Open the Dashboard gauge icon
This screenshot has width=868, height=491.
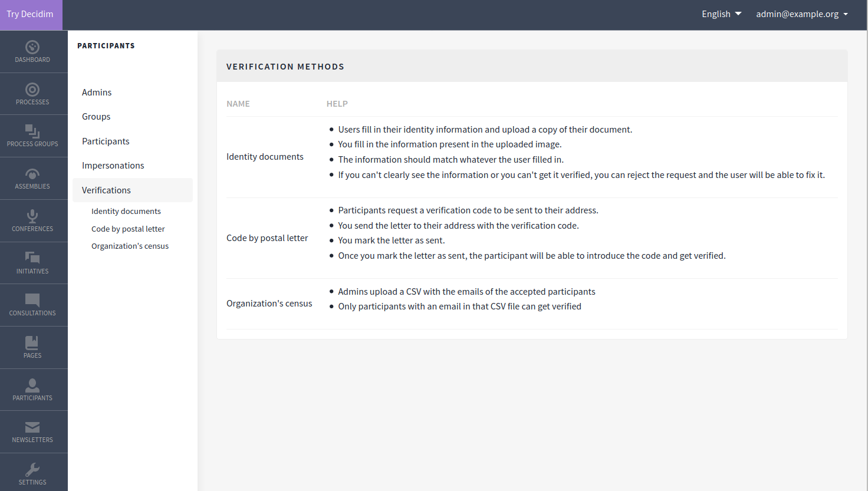32,47
